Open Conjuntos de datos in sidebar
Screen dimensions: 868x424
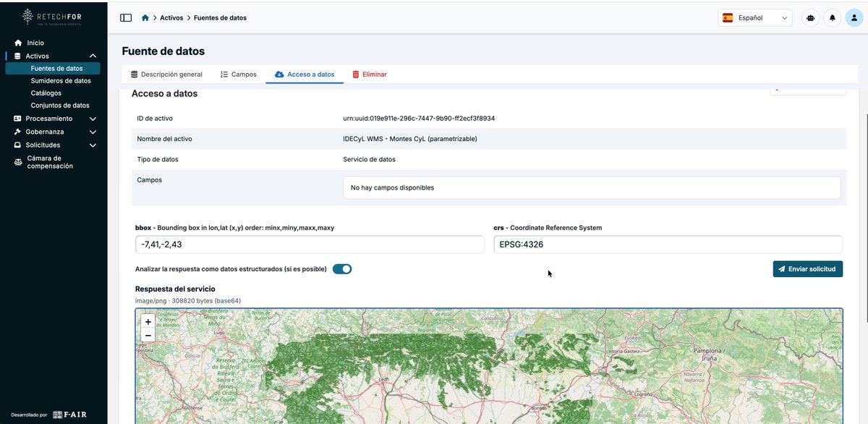pyautogui.click(x=60, y=106)
